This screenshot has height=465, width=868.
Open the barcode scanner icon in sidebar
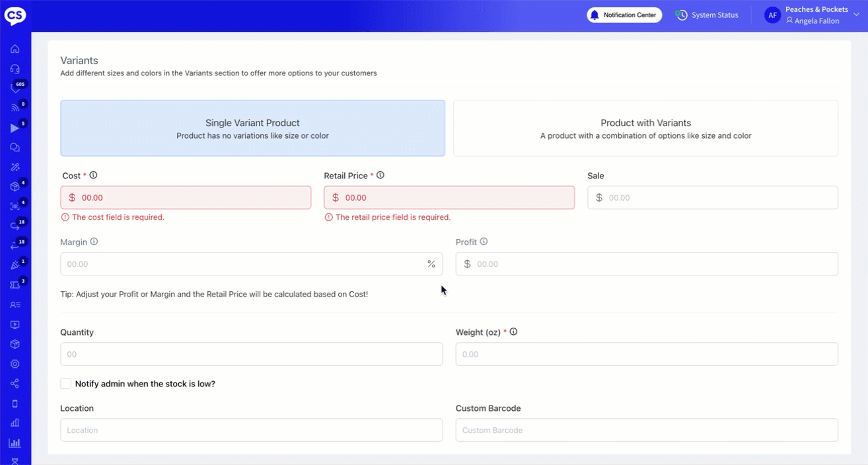coord(16,205)
